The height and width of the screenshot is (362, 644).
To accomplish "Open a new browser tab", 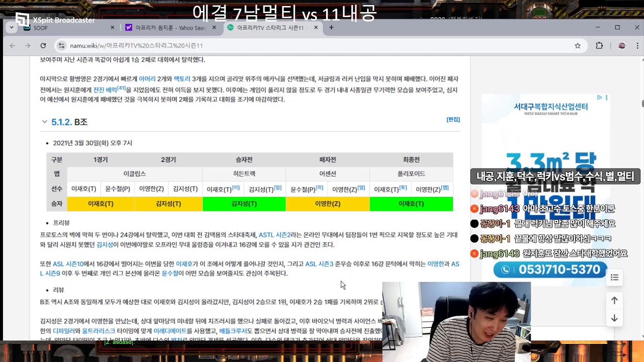I will (x=331, y=28).
